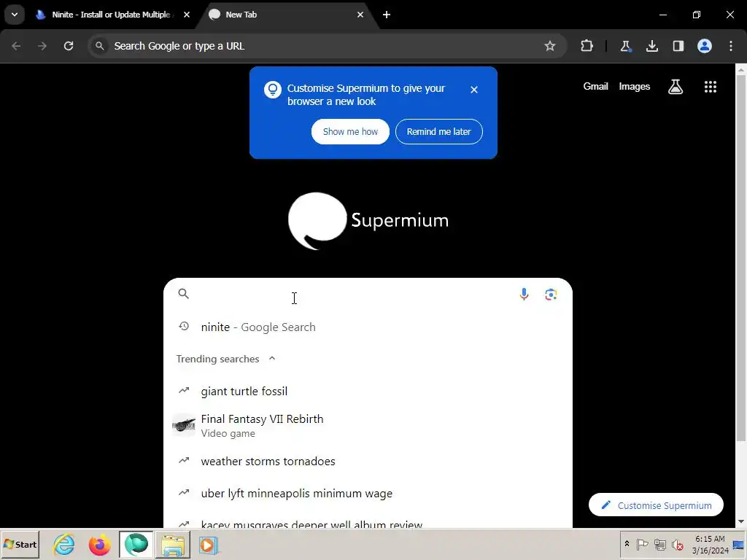Image resolution: width=747 pixels, height=560 pixels.
Task: Open the Images link
Action: [634, 87]
